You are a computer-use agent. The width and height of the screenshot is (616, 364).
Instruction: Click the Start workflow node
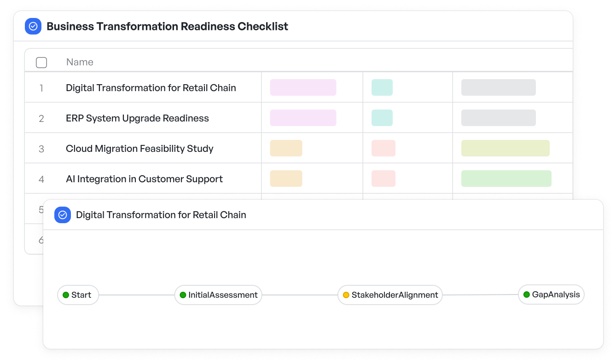pos(78,295)
